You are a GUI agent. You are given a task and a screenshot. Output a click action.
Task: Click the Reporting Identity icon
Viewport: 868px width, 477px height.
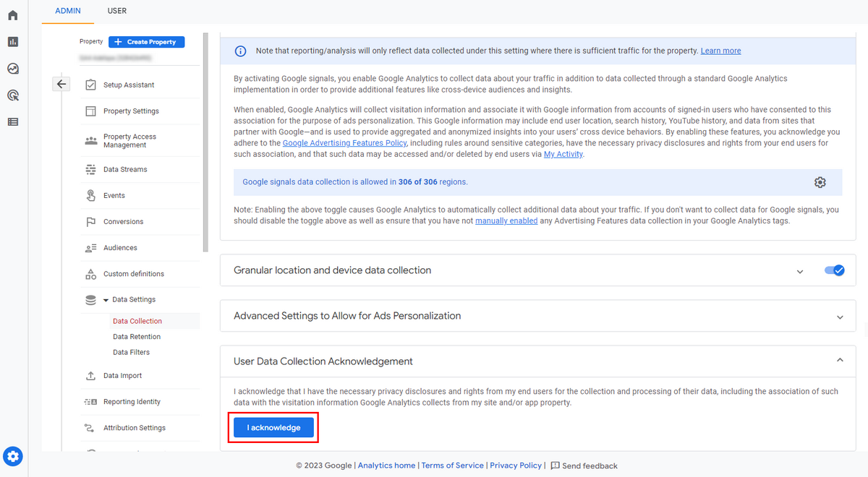pyautogui.click(x=90, y=402)
